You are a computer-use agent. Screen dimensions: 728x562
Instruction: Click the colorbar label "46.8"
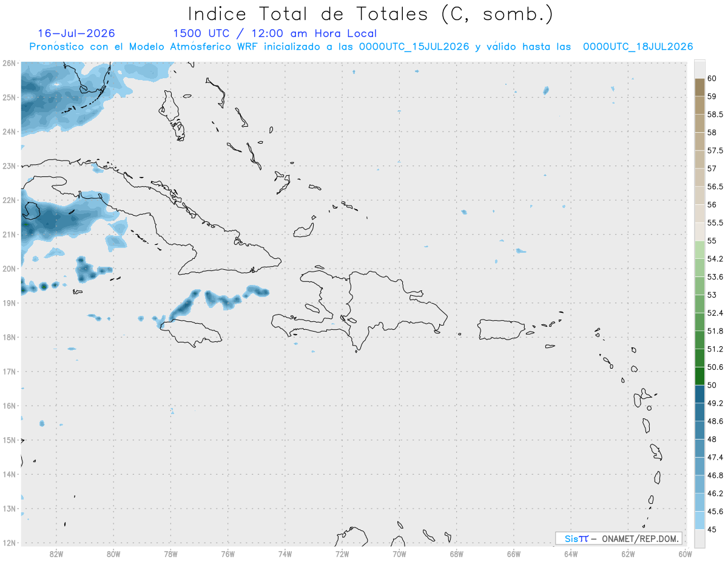[x=715, y=475]
